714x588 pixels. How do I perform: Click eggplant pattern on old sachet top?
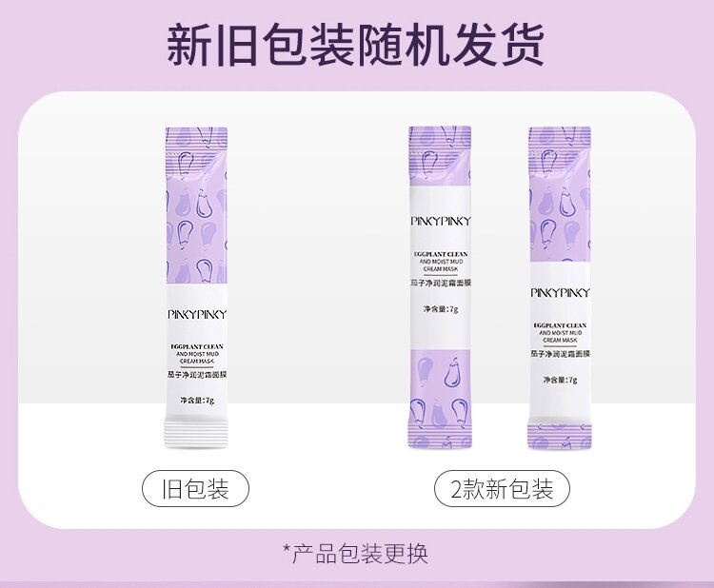pyautogui.click(x=196, y=206)
